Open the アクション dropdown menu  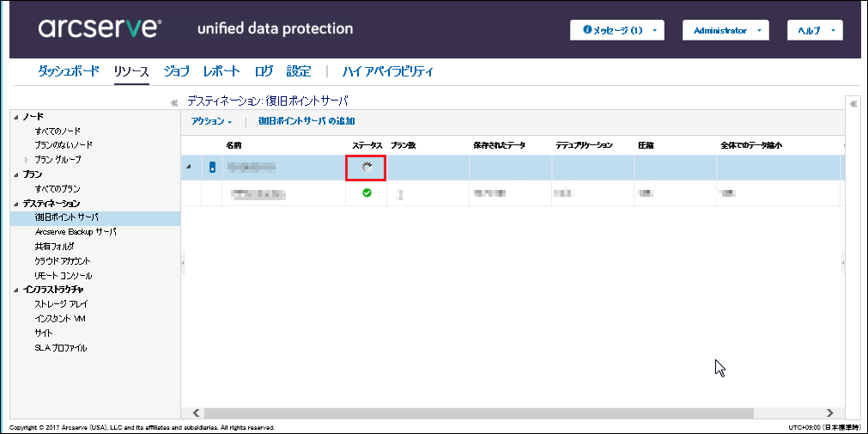pos(211,121)
